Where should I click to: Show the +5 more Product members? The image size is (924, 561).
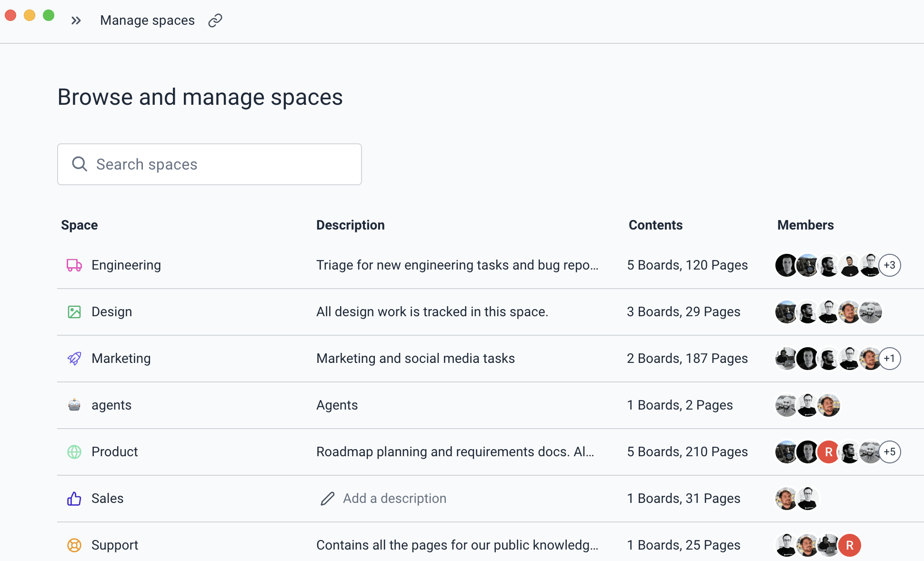point(889,452)
